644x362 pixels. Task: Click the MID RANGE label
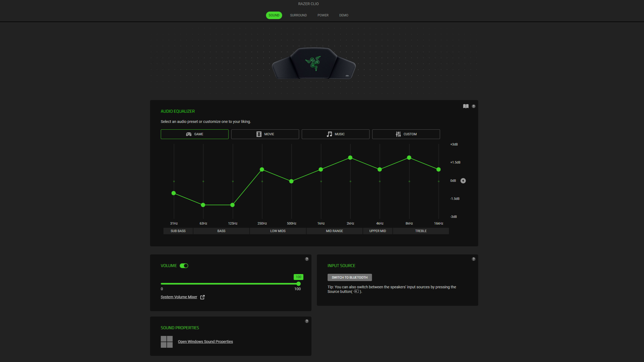click(334, 231)
